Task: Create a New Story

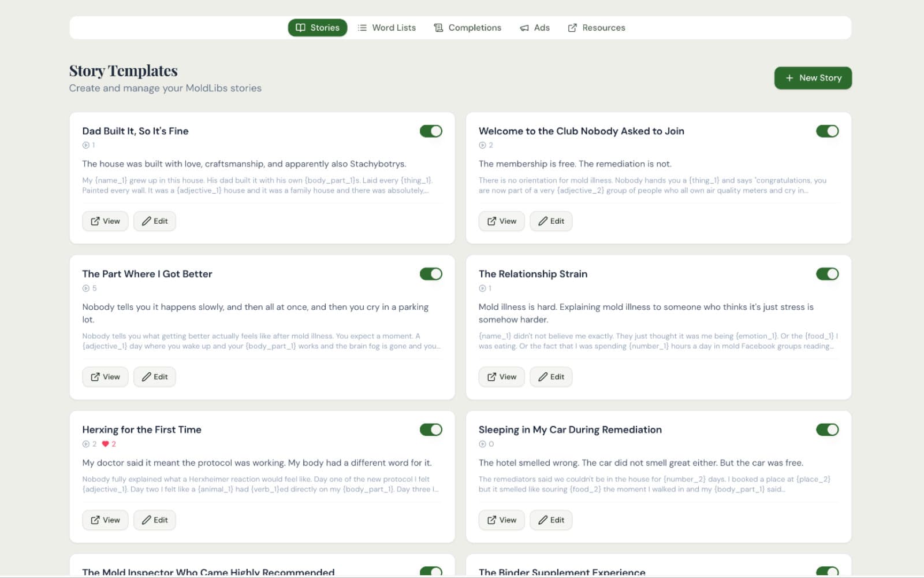Action: (x=813, y=77)
